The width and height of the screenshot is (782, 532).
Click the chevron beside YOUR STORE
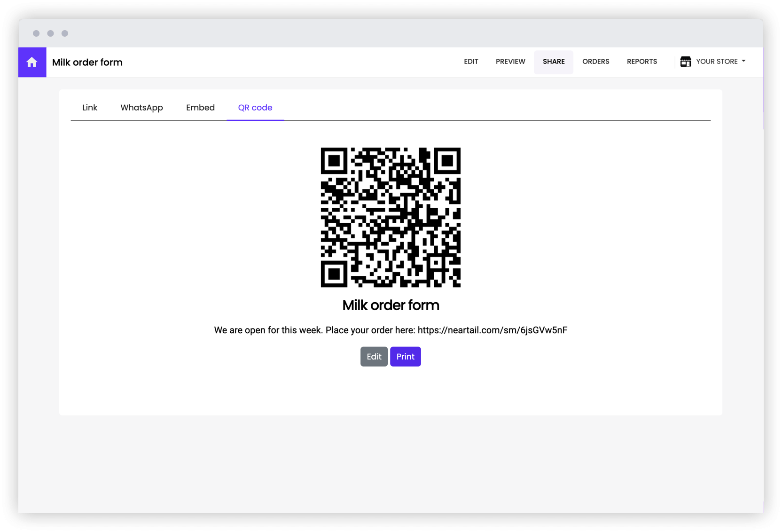point(744,62)
